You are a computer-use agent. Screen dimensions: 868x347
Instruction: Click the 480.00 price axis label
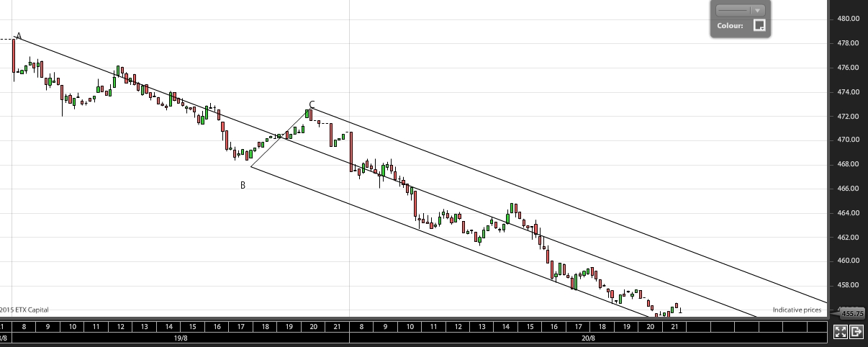coord(849,19)
